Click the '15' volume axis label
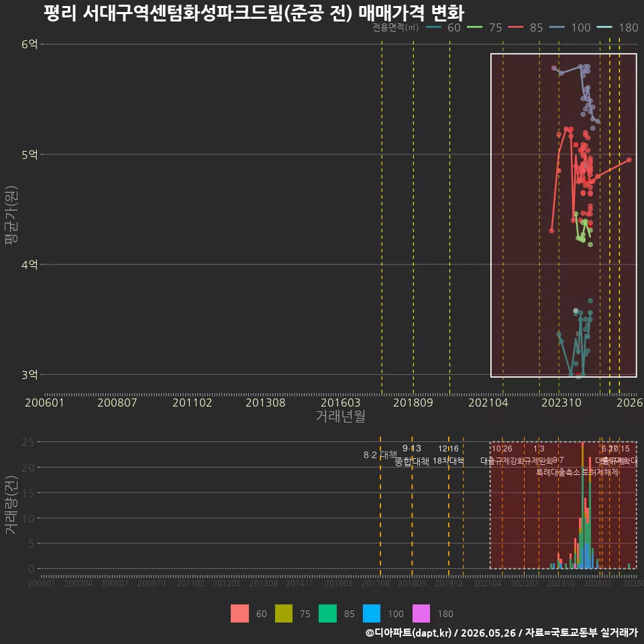The image size is (644, 644). 28,493
